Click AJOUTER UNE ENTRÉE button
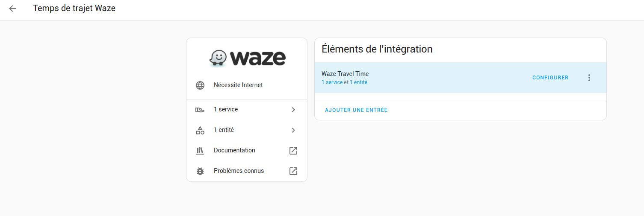This screenshot has width=644, height=216. (x=356, y=110)
